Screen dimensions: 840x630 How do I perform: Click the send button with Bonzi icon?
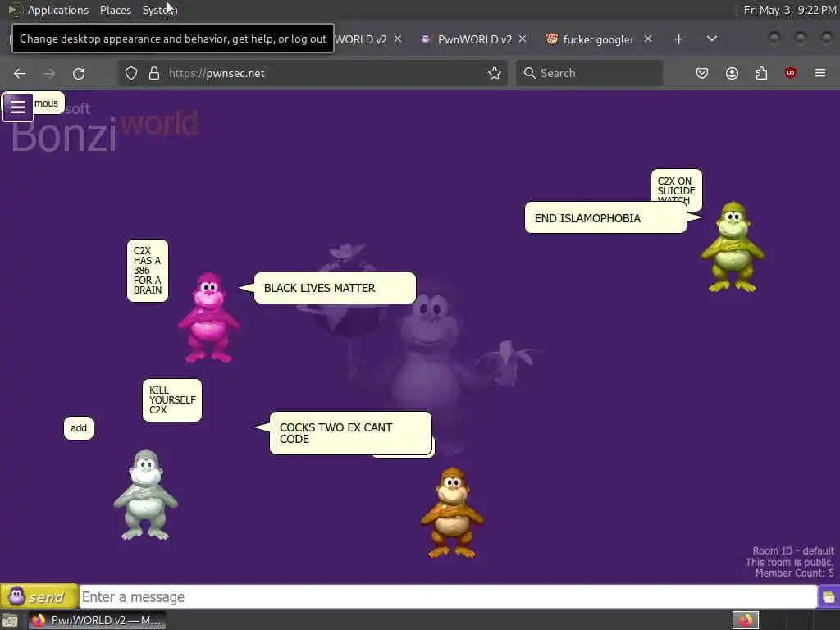(39, 596)
